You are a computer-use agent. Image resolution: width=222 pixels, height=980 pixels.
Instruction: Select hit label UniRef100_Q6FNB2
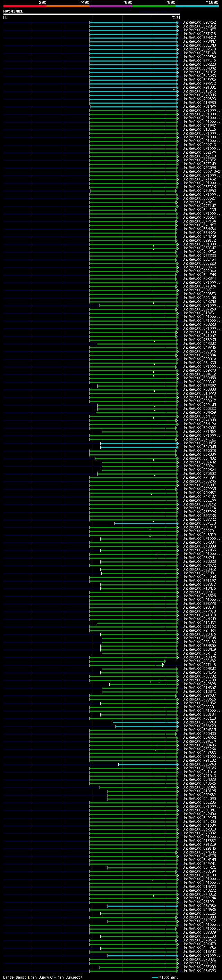[x=199, y=459]
